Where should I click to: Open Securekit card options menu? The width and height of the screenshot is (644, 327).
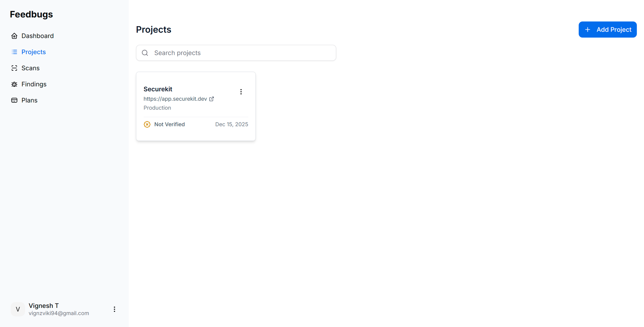coord(241,92)
